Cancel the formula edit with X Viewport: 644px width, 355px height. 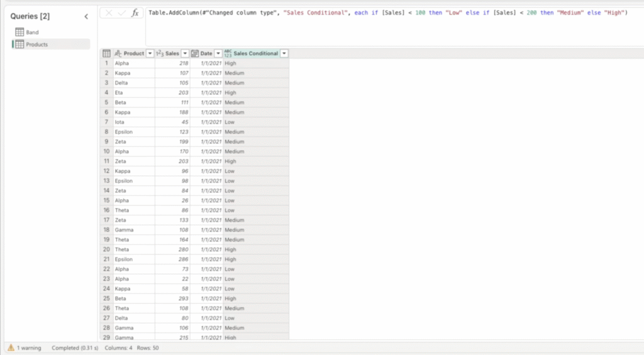pyautogui.click(x=109, y=13)
